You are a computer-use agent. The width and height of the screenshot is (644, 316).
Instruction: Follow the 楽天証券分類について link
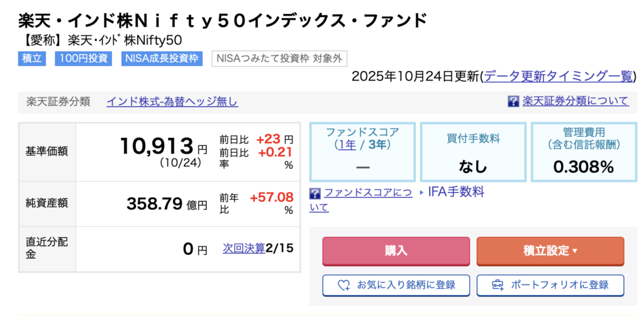575,101
